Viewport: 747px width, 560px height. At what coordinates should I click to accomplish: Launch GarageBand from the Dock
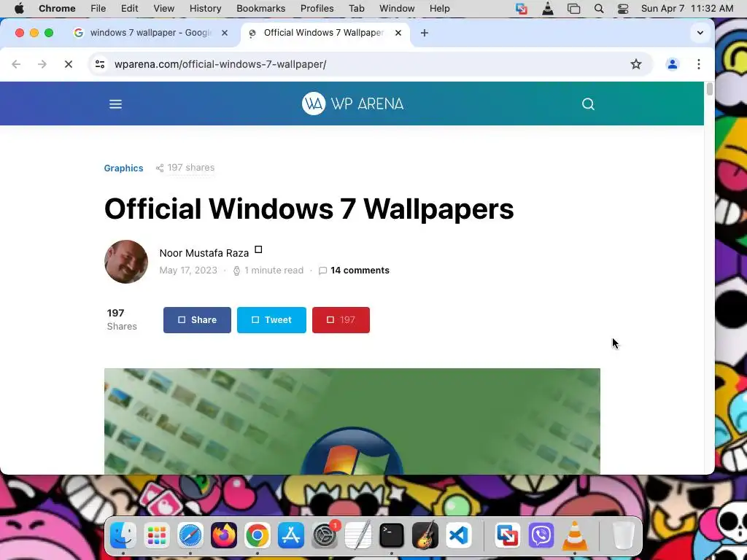[425, 536]
